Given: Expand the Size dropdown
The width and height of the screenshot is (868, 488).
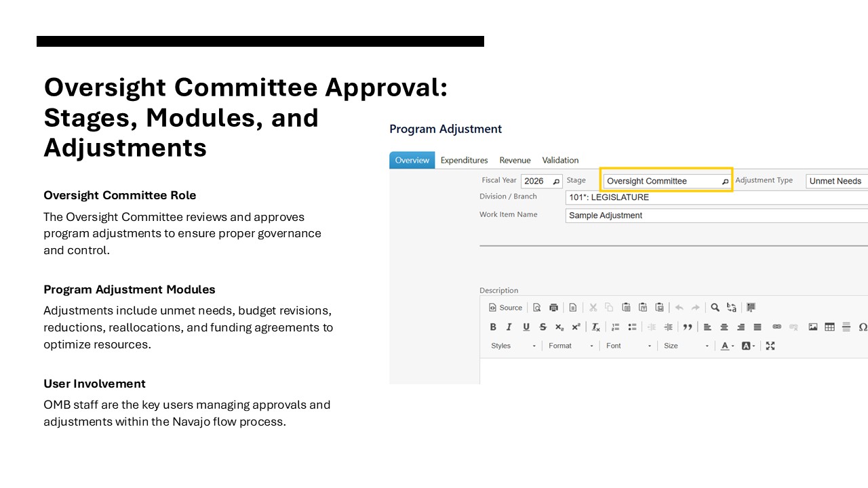Looking at the screenshot, I should click(x=686, y=346).
